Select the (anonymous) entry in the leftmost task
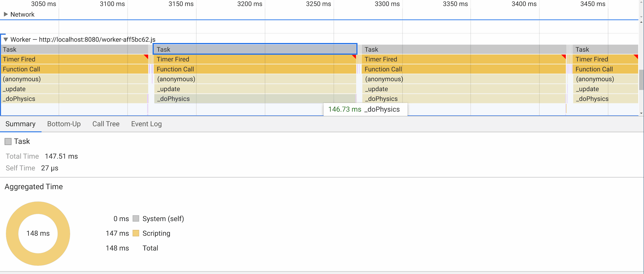The height and width of the screenshot is (274, 644). [75, 79]
